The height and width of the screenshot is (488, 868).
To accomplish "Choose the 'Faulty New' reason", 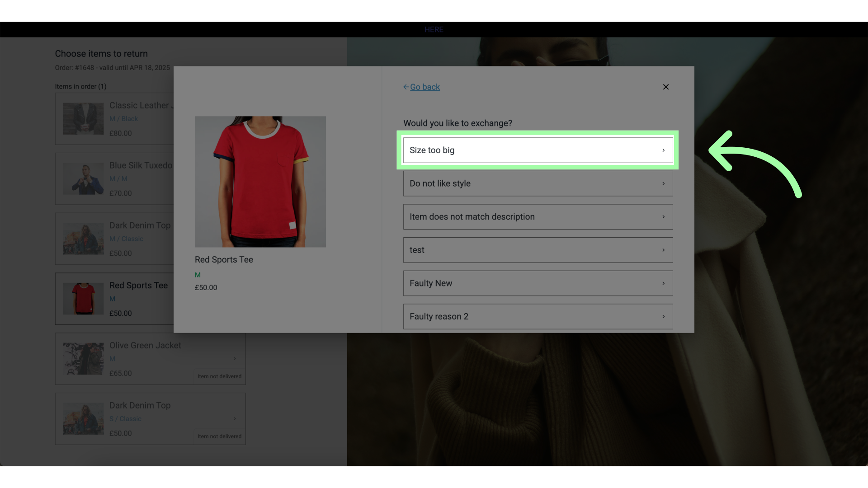I will (538, 283).
